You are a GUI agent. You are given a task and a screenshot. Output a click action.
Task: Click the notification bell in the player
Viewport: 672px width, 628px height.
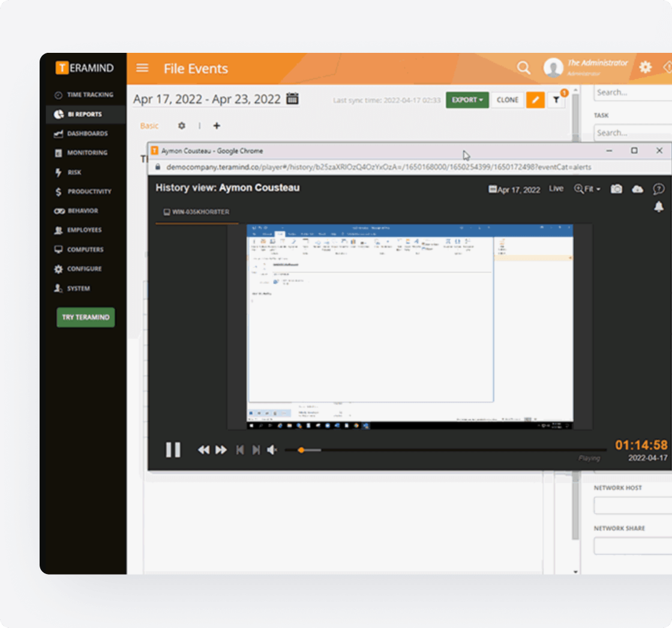658,206
